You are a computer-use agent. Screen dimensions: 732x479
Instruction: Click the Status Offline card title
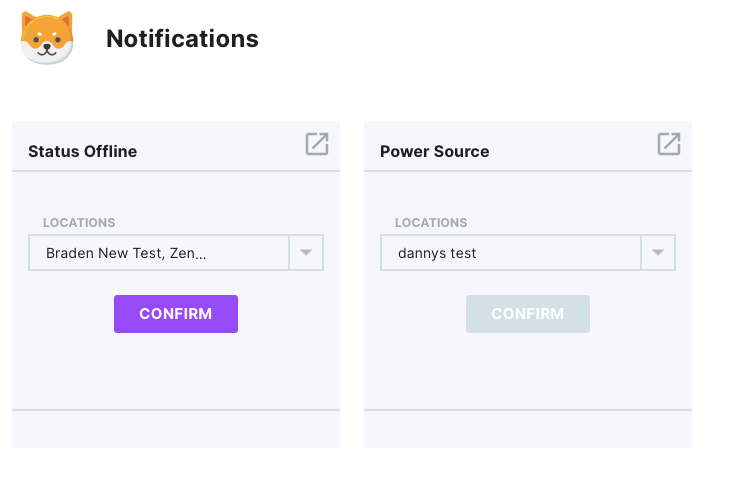click(83, 152)
